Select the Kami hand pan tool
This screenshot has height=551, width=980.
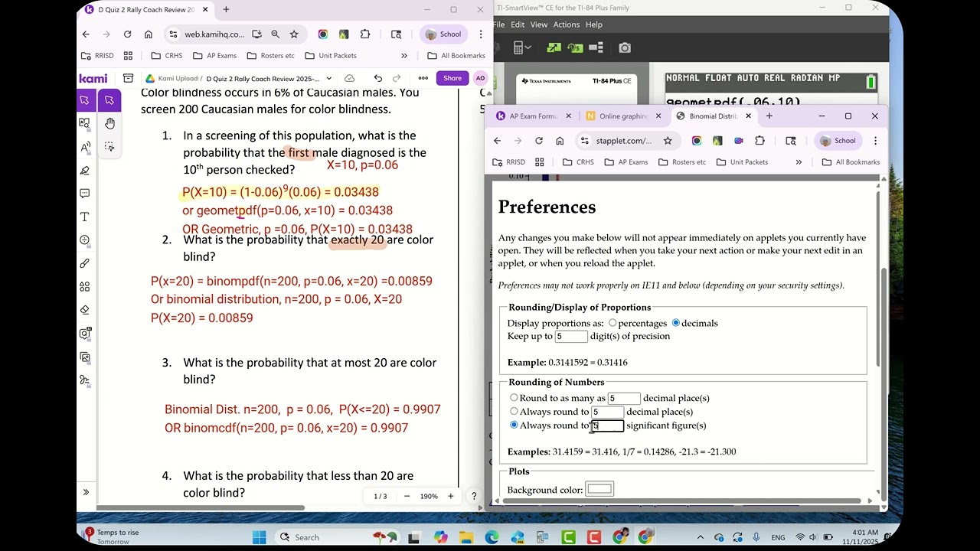click(x=109, y=123)
